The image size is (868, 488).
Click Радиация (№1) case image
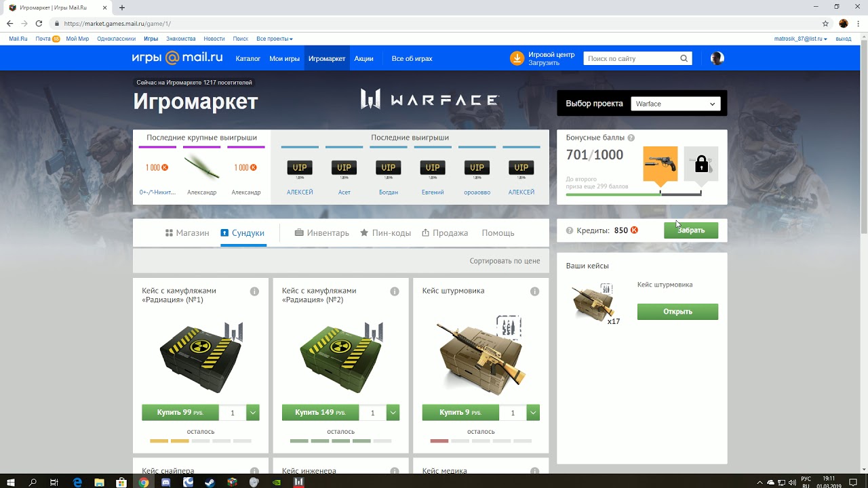pyautogui.click(x=201, y=357)
